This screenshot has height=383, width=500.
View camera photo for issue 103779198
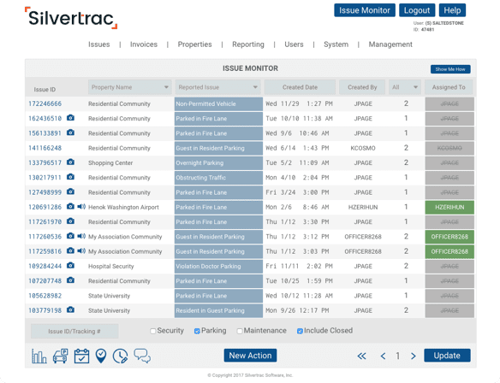click(70, 310)
